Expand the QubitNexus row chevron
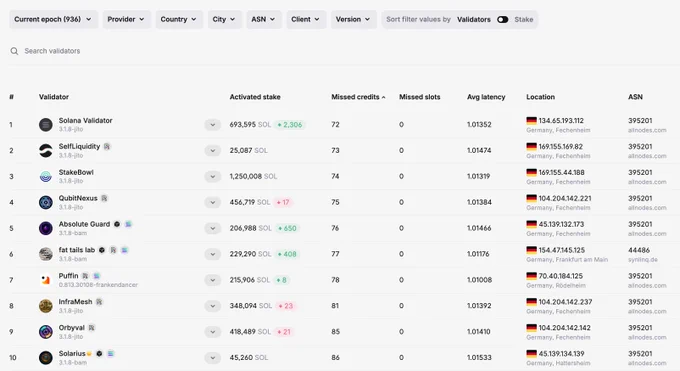The image size is (680, 371). [x=212, y=203]
